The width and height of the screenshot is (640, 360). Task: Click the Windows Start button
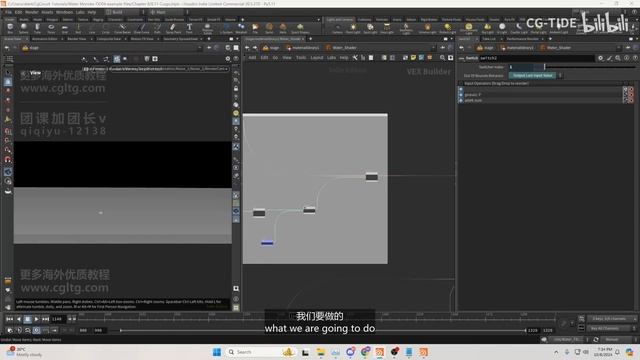217,352
